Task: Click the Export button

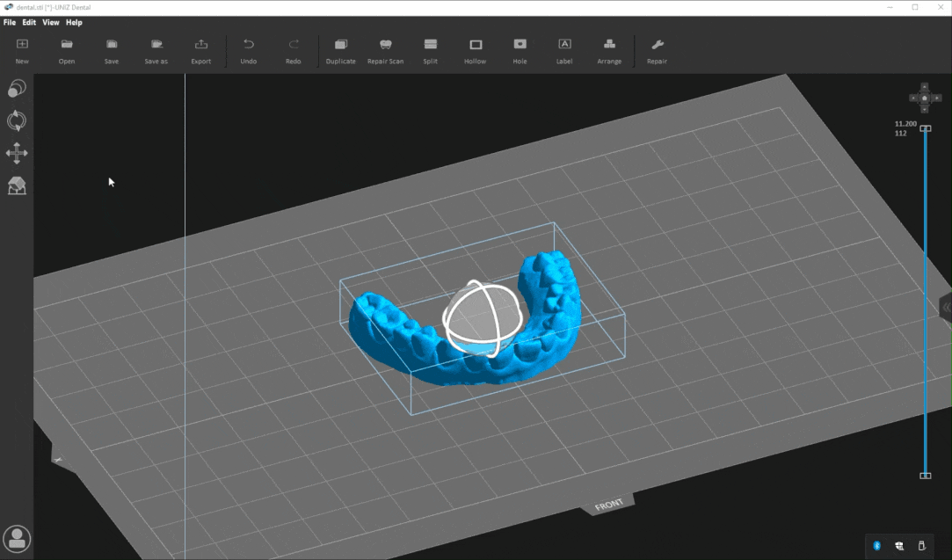Action: click(x=201, y=50)
